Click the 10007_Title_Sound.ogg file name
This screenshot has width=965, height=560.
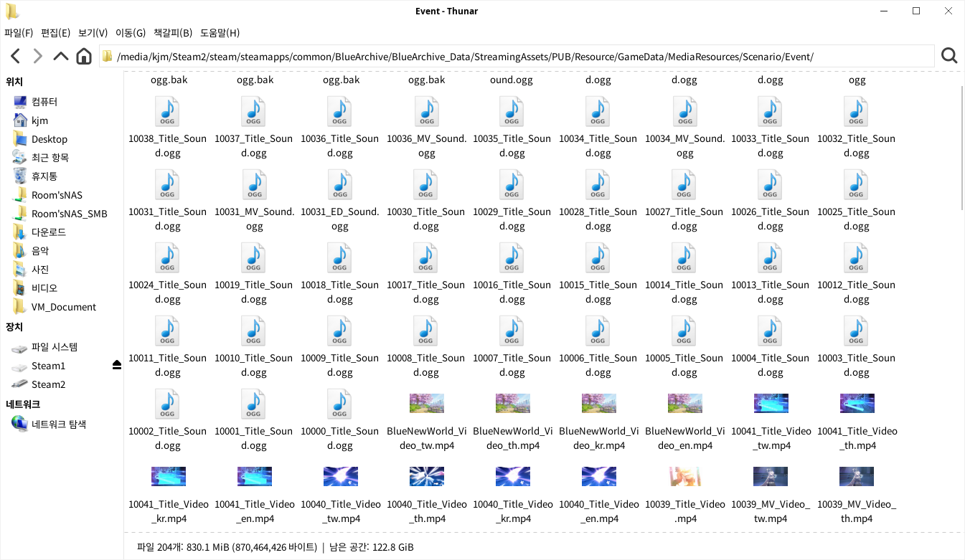[x=512, y=365]
